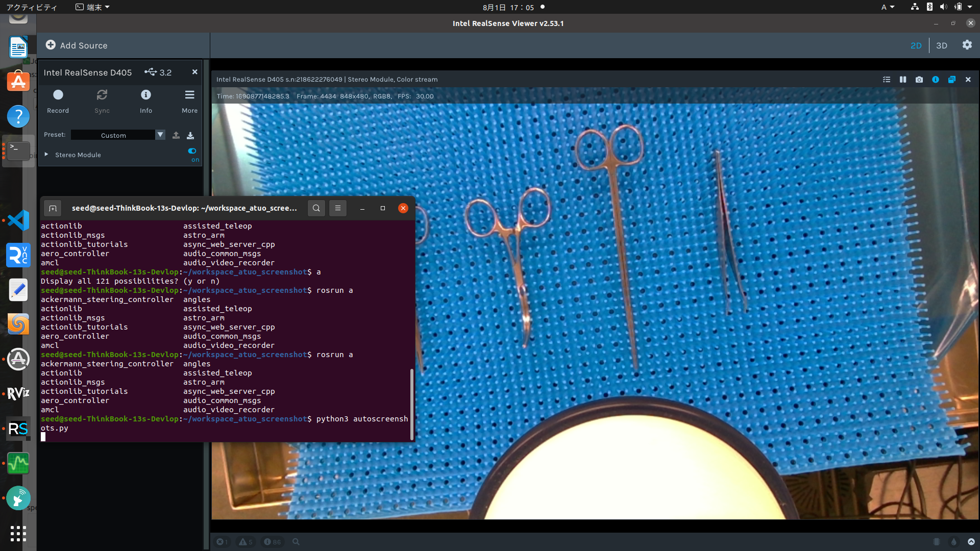This screenshot has height=551, width=980.
Task: Toggle the stream metadata info overlay
Action: tap(936, 80)
